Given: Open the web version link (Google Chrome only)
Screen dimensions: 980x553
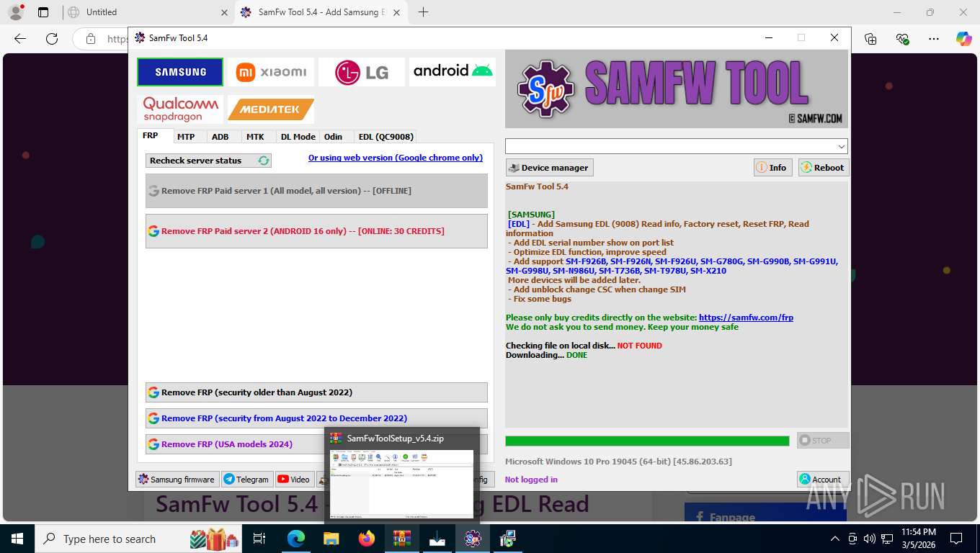Looking at the screenshot, I should (x=396, y=158).
